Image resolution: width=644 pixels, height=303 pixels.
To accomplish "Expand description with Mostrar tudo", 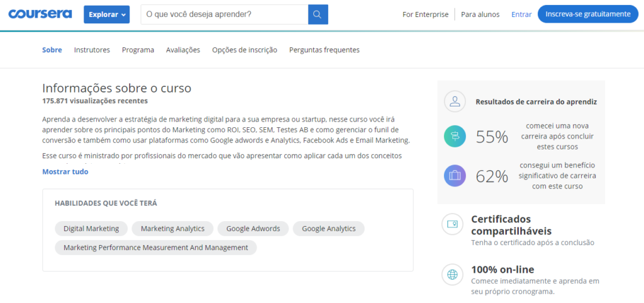I will (x=65, y=172).
